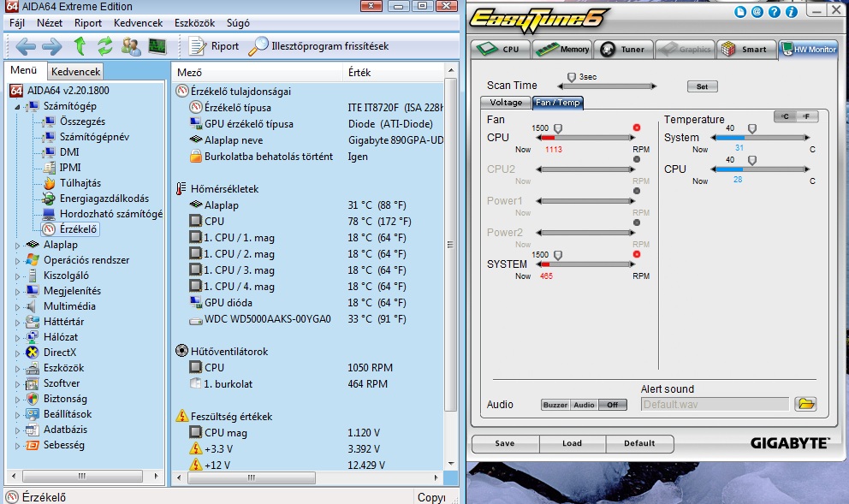Image resolution: width=849 pixels, height=504 pixels.
Task: Click the Default button in EasyTune6
Action: pyautogui.click(x=639, y=443)
